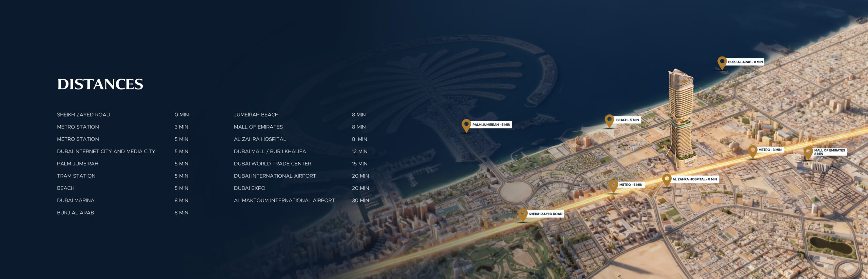Click Dubai International Airport list entry
The width and height of the screenshot is (868, 279).
click(275, 176)
